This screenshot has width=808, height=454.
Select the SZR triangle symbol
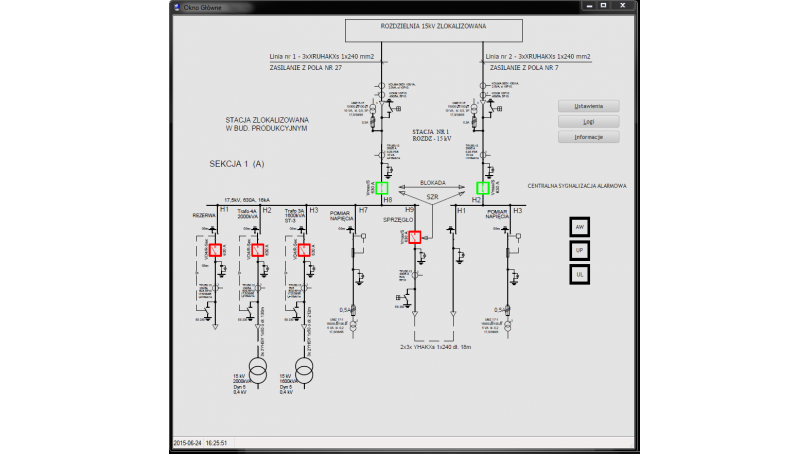(x=432, y=198)
